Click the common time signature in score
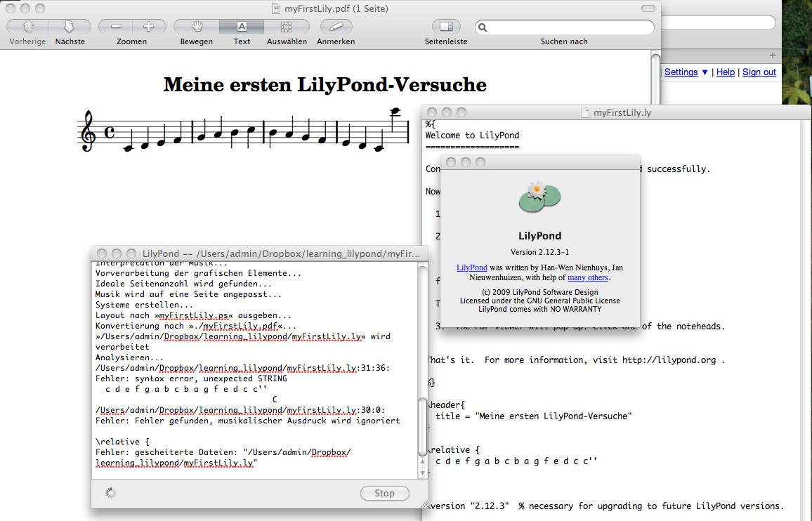This screenshot has width=812, height=521. coord(110,131)
